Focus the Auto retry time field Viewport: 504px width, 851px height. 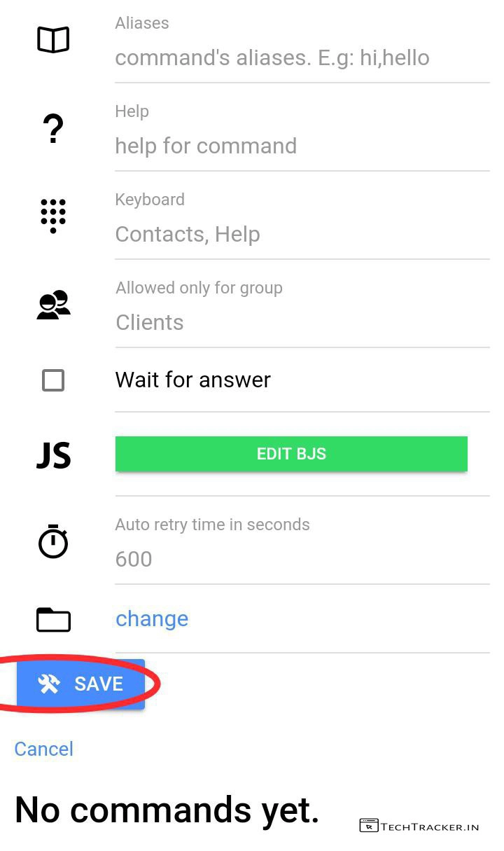click(301, 559)
